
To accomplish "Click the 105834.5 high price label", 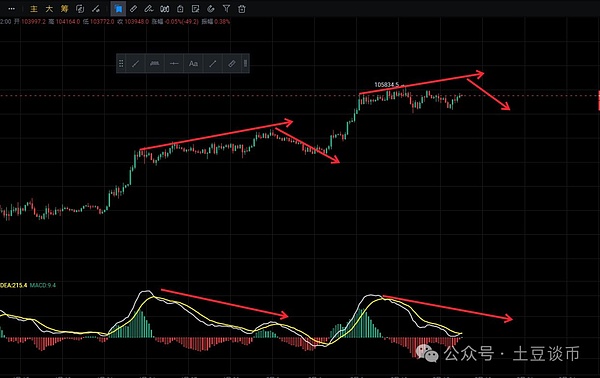I will click(x=386, y=85).
